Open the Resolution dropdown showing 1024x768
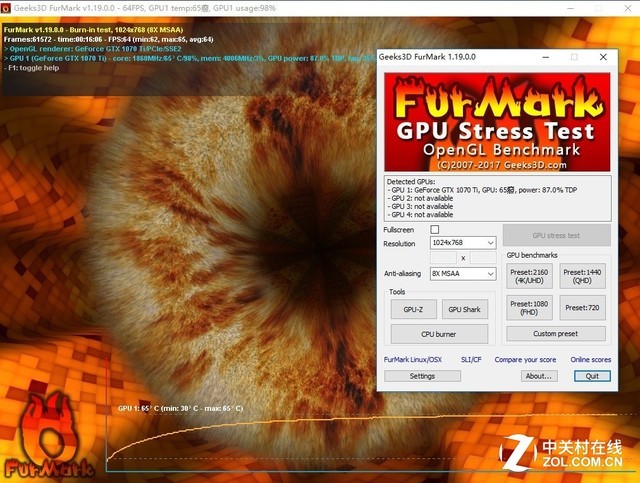 click(x=463, y=243)
